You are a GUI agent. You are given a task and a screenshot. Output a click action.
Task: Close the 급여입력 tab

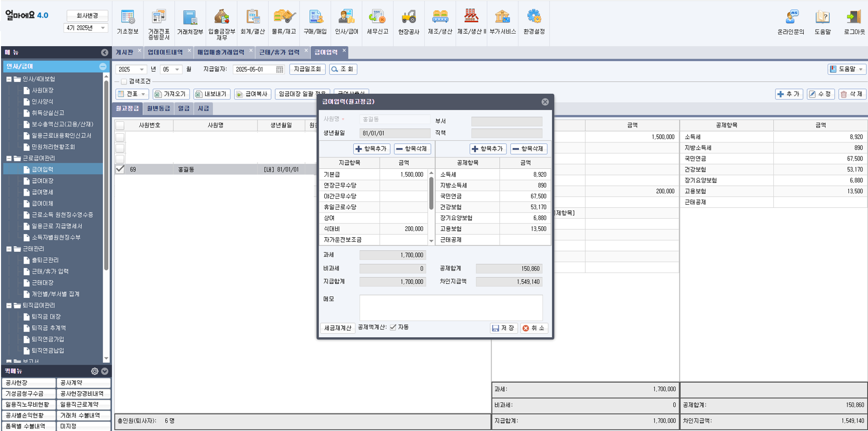tap(344, 51)
